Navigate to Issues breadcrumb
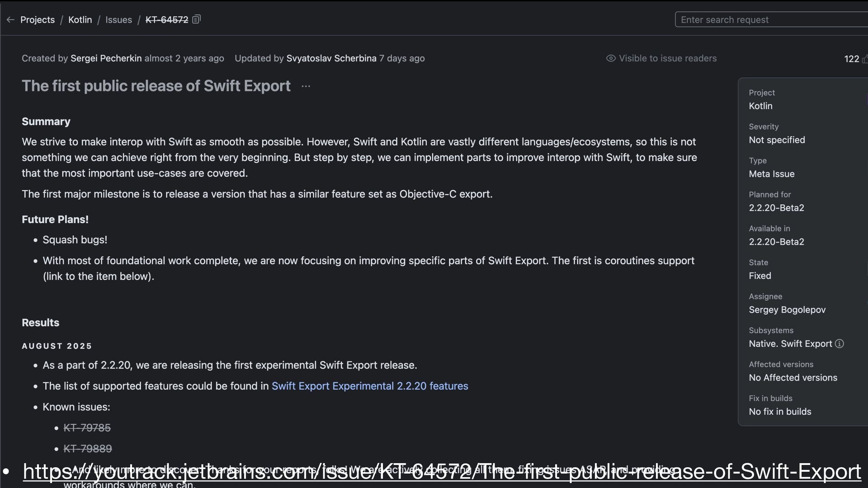 tap(118, 20)
